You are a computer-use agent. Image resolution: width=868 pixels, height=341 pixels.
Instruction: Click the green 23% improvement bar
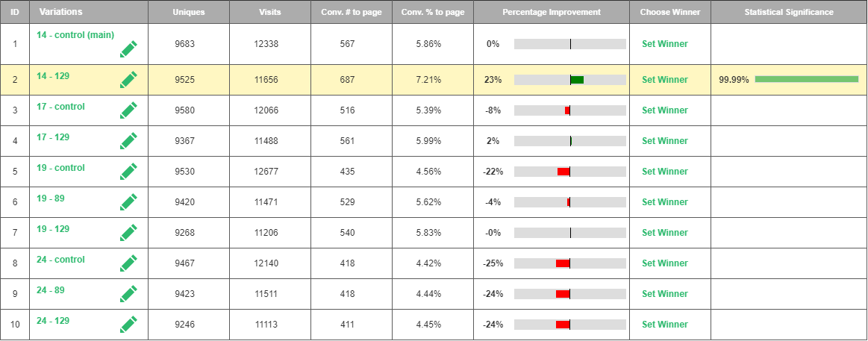click(577, 80)
